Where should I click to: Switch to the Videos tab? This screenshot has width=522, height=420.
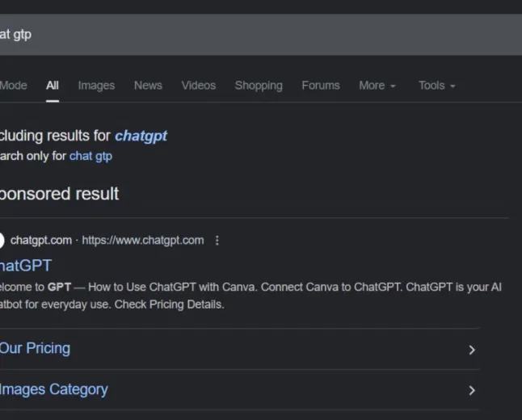[199, 86]
